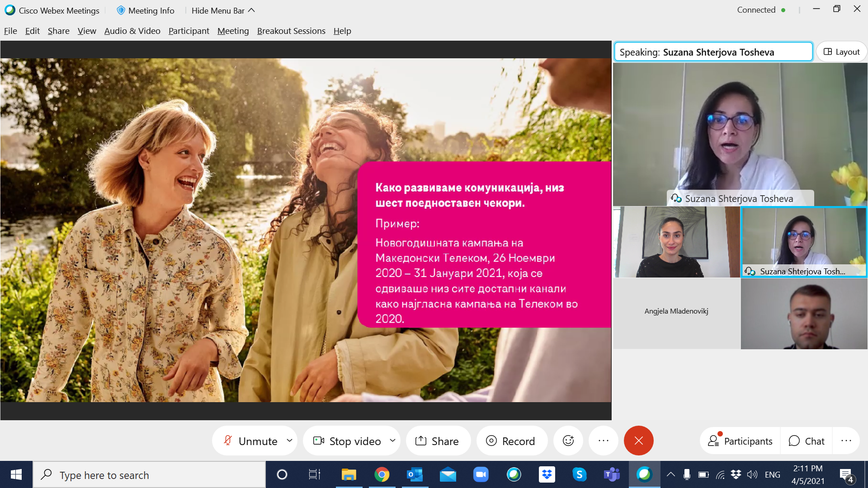Open the Audio & Video menu
The width and height of the screenshot is (868, 488).
132,31
